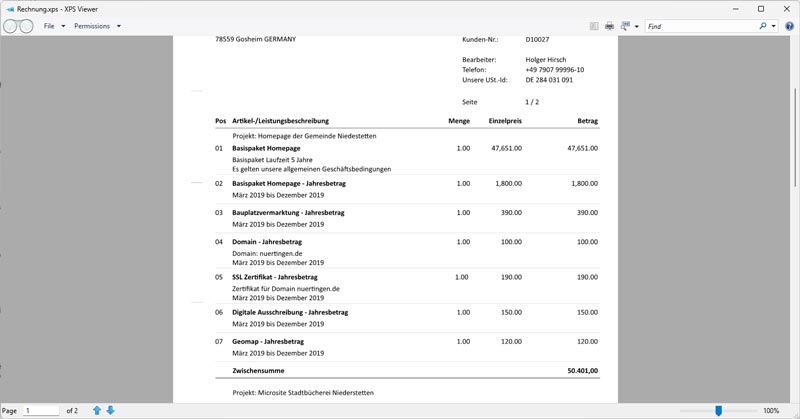Expand the search options dropdown arrow

[x=774, y=26]
